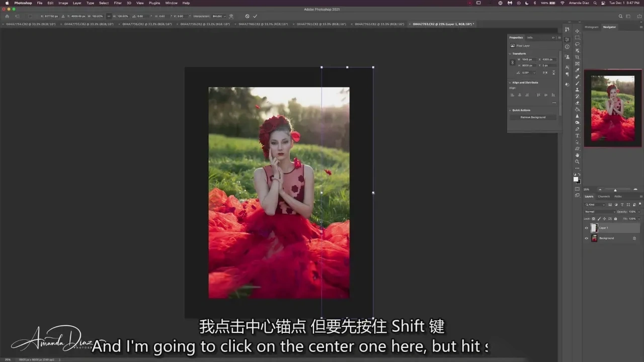Screen dimensions: 644x362
Task: Collapse the Transform section
Action: coord(510,54)
